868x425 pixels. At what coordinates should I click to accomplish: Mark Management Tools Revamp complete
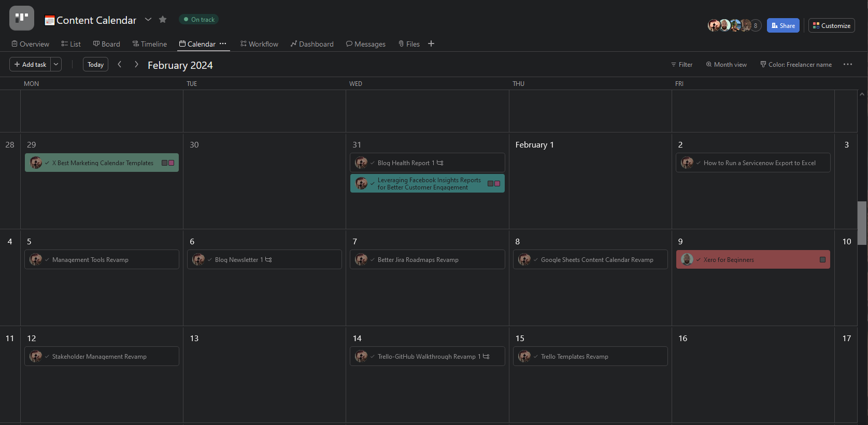point(47,259)
